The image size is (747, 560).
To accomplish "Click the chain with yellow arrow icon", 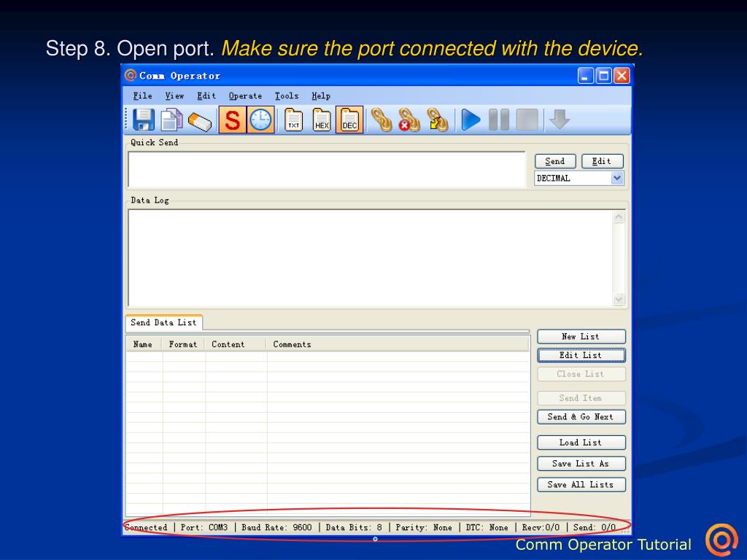I will (436, 120).
